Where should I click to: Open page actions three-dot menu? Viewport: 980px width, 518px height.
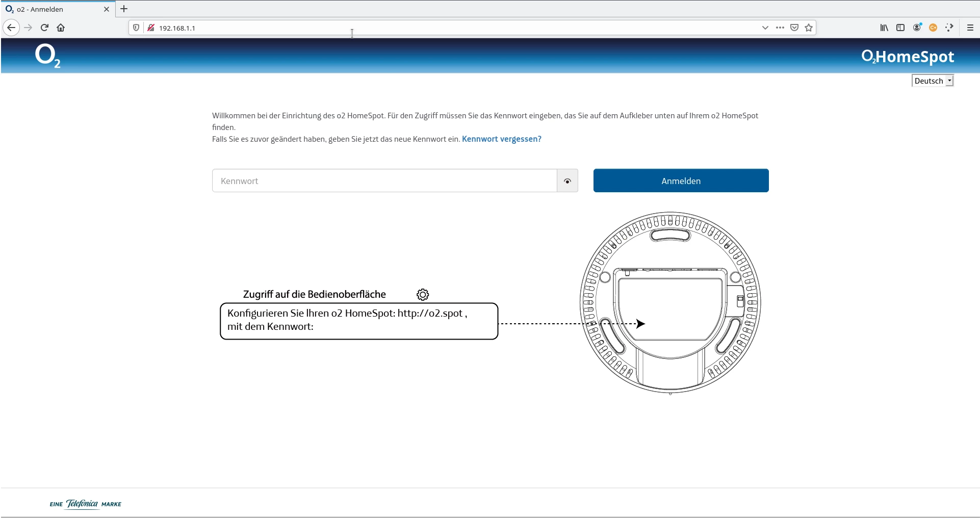coord(780,28)
